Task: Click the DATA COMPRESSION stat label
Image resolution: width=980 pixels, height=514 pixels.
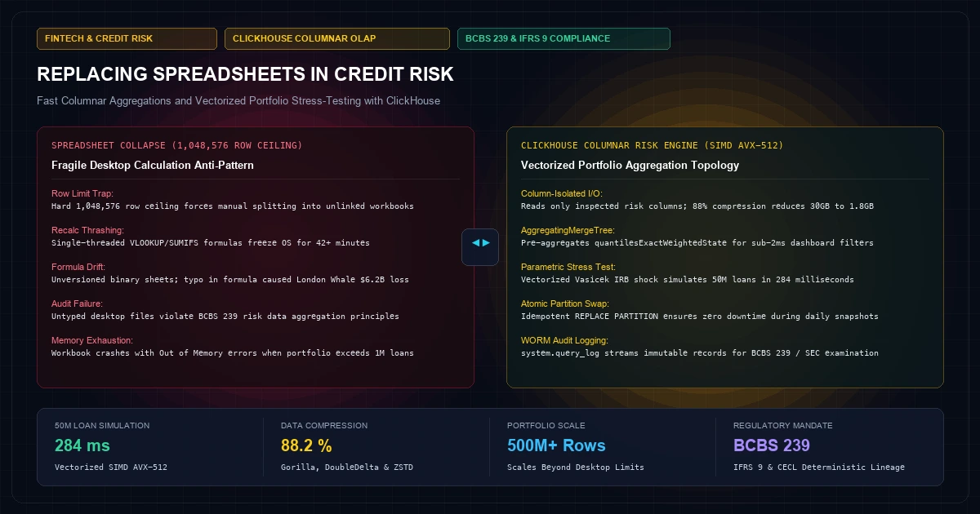Action: [324, 426]
